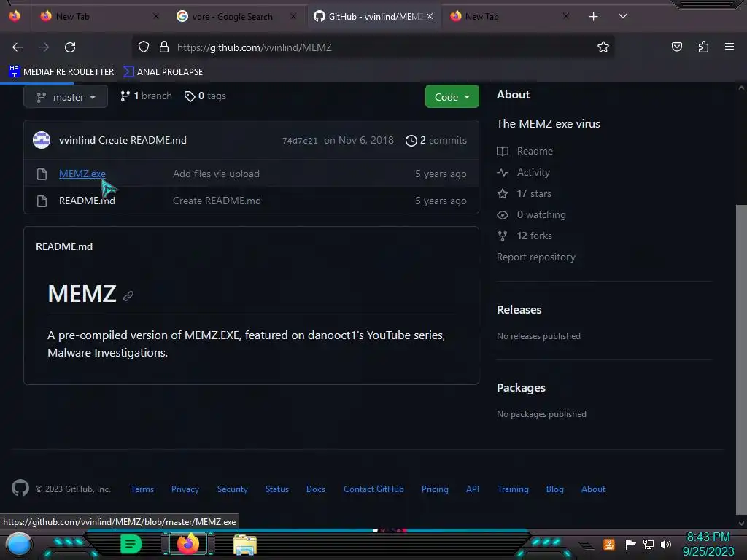Open vvinlind user avatar
747x560 pixels.
[42, 140]
